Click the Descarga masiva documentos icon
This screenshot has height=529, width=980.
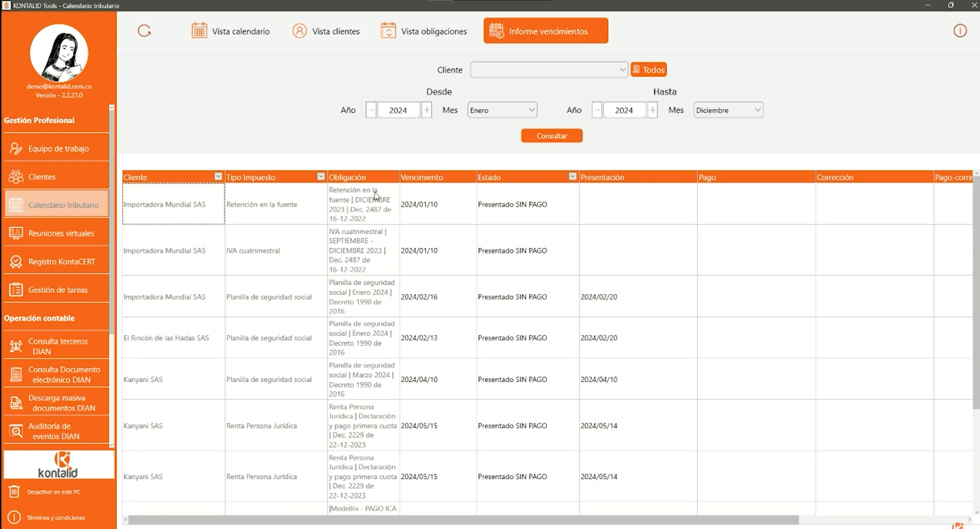click(16, 403)
